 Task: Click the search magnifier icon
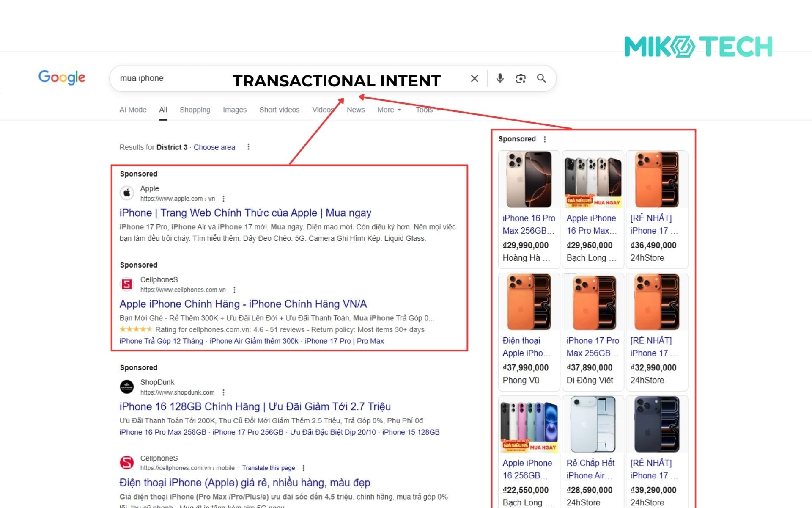tap(541, 78)
